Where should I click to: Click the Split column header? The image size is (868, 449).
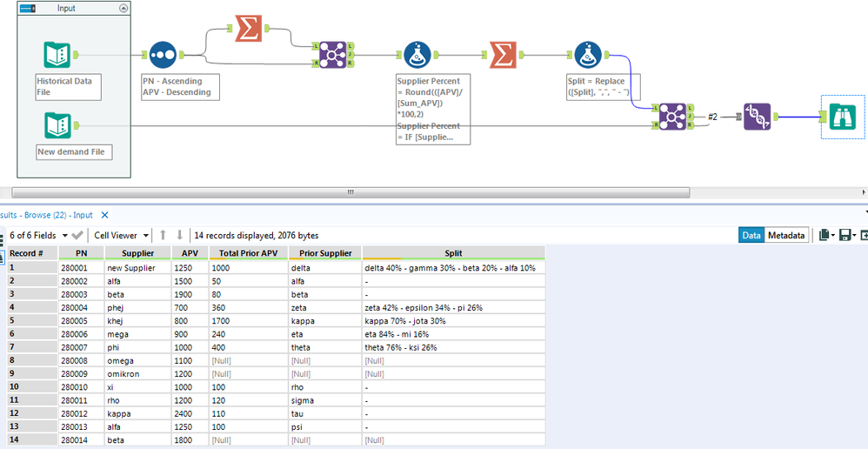click(453, 253)
